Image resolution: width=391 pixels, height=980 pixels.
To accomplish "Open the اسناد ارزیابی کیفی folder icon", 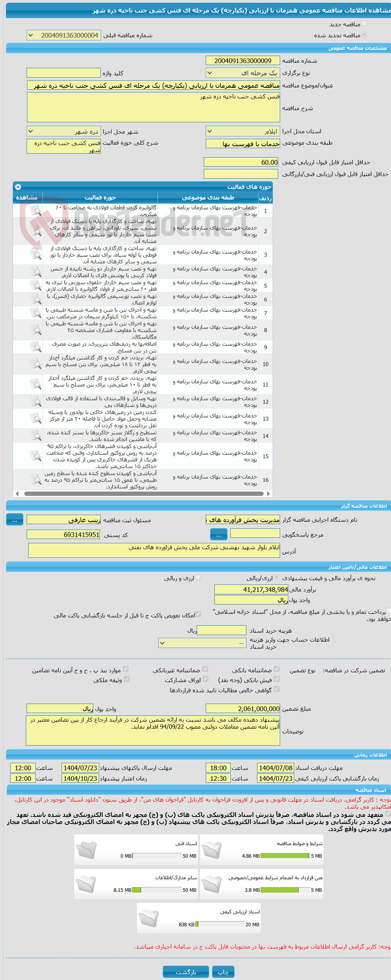I will tap(149, 918).
